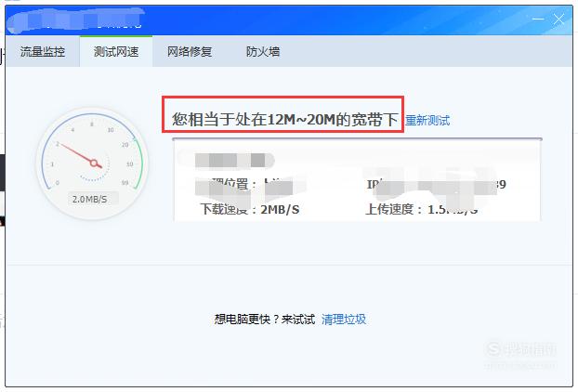Click the 您相当于处在12M~20M的宽带下 result text
The width and height of the screenshot is (578, 392).
285,120
